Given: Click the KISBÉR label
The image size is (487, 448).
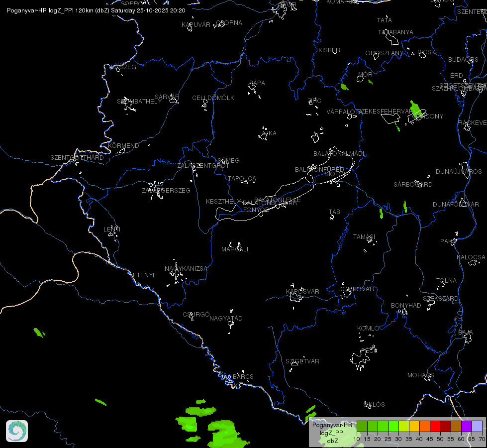Looking at the screenshot, I should point(329,50).
